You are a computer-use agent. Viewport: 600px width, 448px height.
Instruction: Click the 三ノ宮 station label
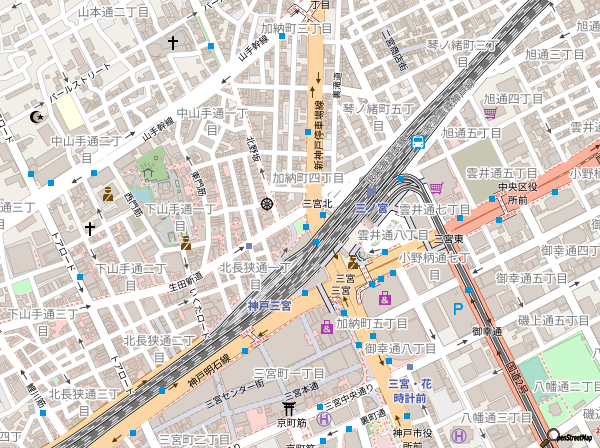[372, 208]
